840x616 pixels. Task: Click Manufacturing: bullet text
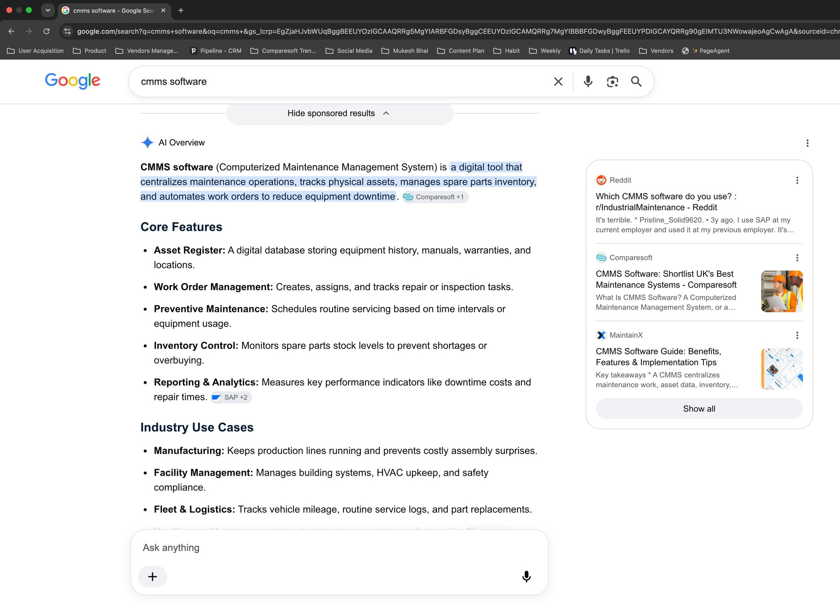click(189, 451)
